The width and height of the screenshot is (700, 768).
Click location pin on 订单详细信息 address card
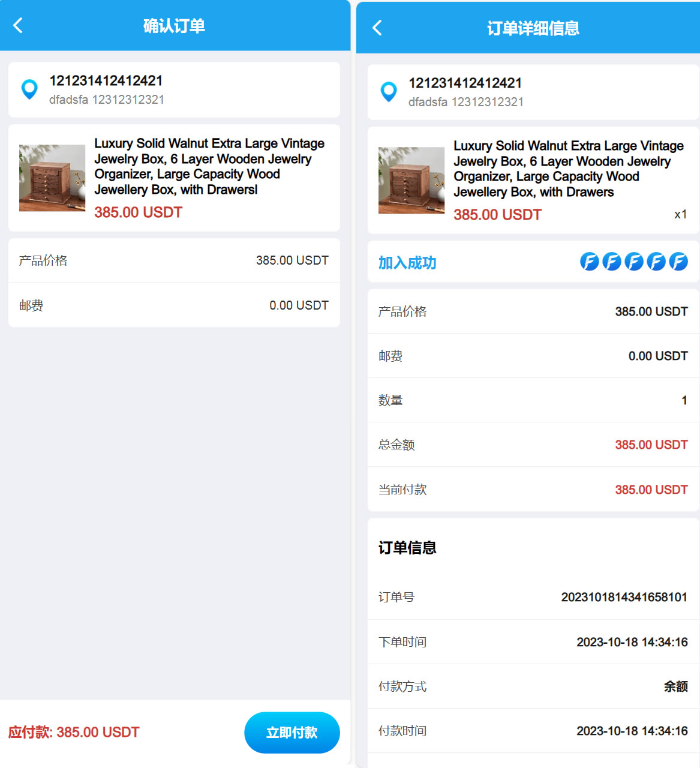(x=389, y=92)
